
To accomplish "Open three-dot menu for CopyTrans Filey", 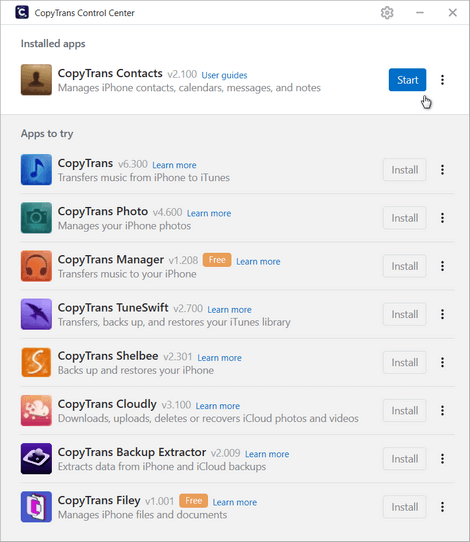I will [x=442, y=507].
